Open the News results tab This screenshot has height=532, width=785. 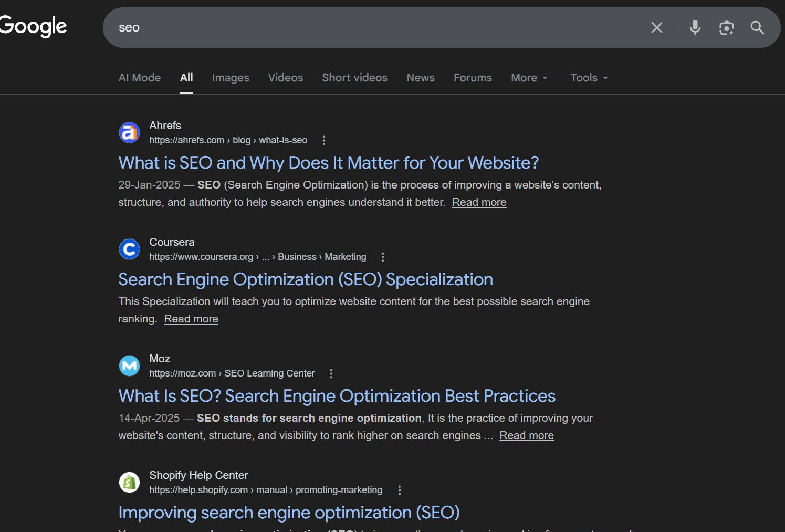point(420,77)
